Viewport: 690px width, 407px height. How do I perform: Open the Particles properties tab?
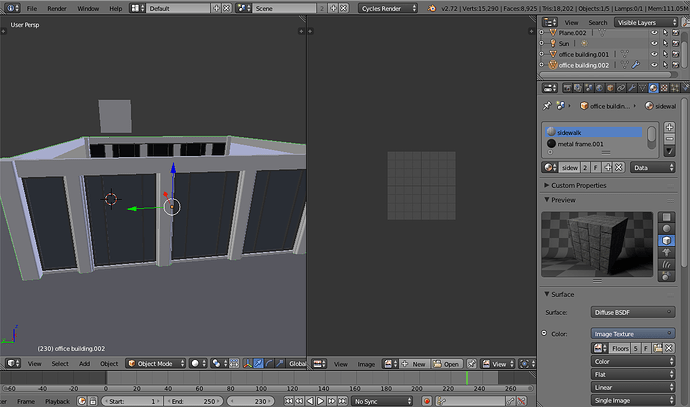pos(675,88)
